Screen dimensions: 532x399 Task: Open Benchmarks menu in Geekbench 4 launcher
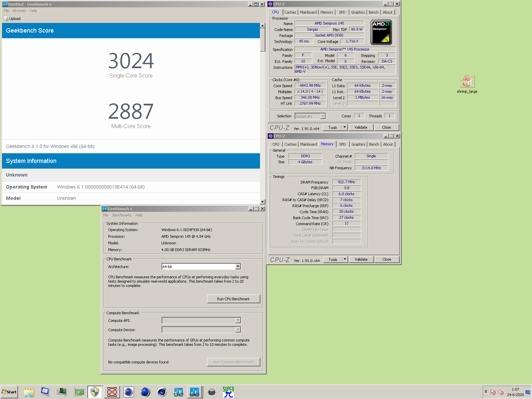click(x=122, y=215)
